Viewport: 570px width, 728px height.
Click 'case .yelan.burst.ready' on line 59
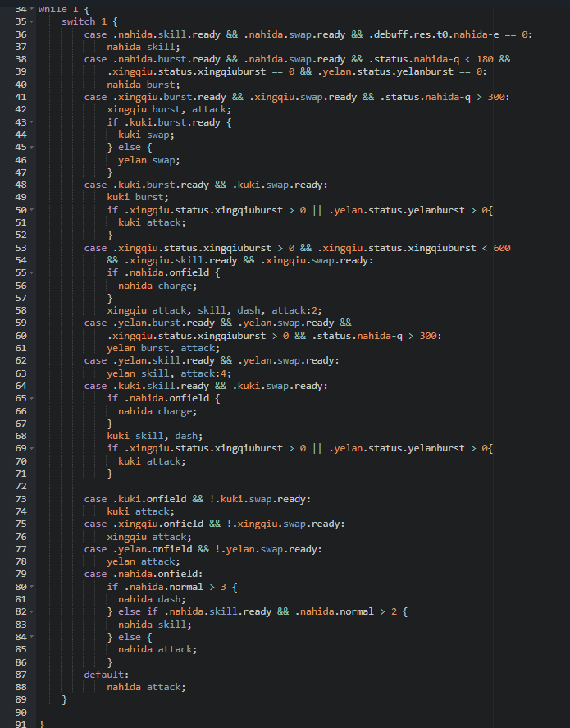coord(149,323)
